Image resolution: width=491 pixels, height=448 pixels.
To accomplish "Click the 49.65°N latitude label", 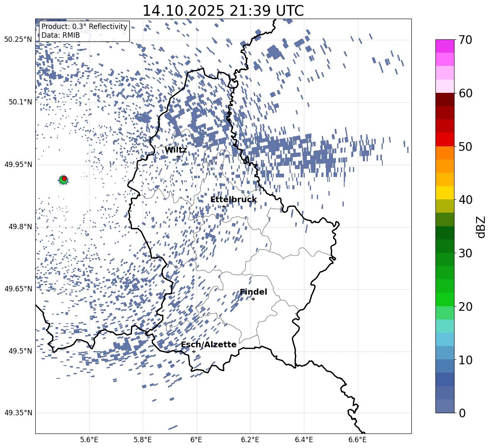I will 18,288.
